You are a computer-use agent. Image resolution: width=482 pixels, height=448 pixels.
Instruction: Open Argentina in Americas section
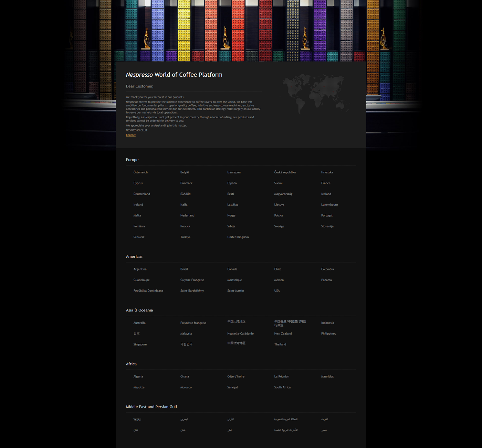(140, 269)
